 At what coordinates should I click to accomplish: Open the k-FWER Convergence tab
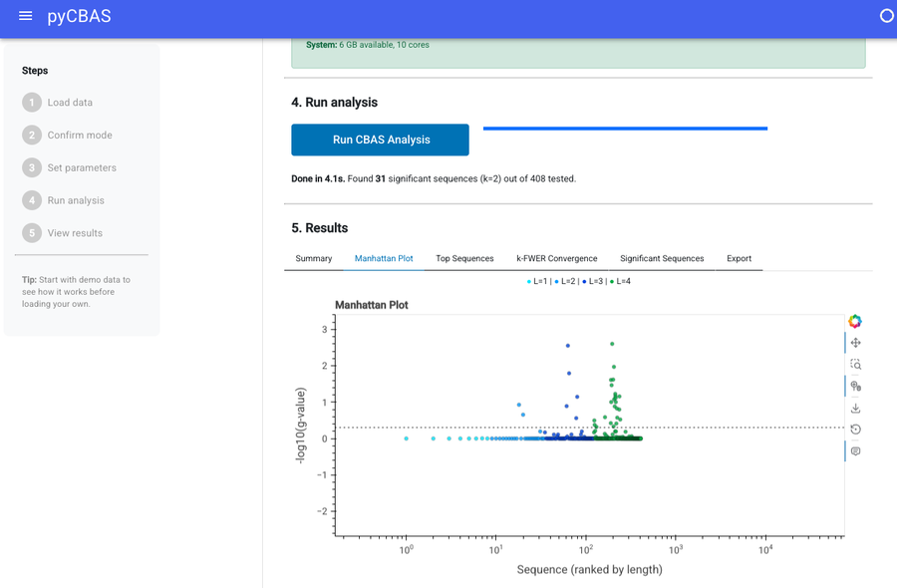[x=556, y=258]
